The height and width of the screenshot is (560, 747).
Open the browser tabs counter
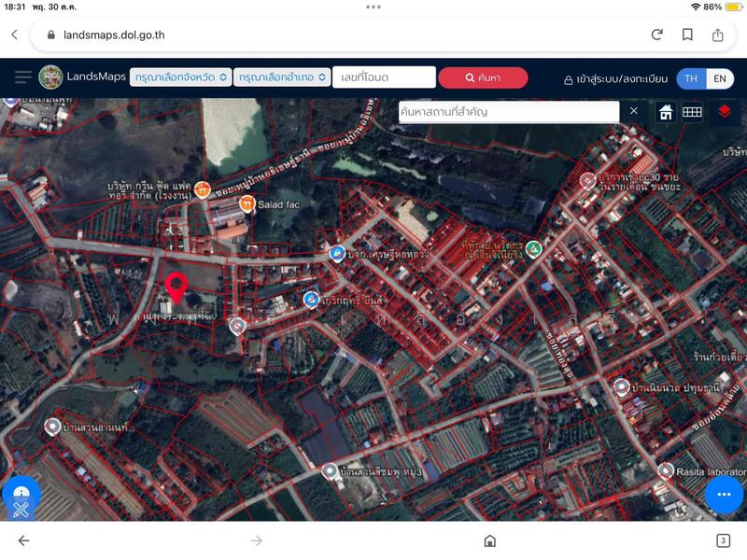pos(723,540)
